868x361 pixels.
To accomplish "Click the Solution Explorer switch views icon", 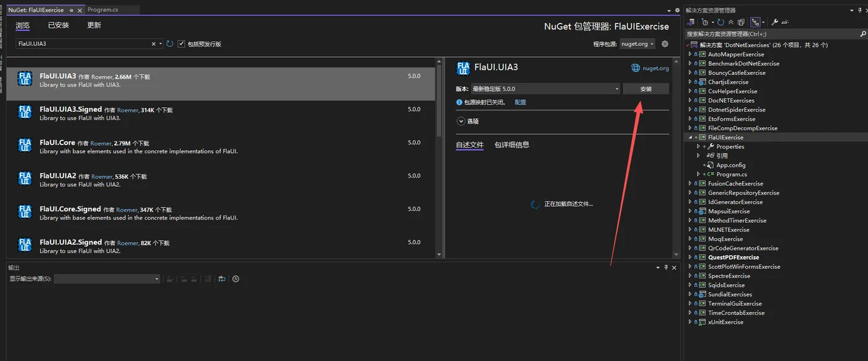I will 691,22.
